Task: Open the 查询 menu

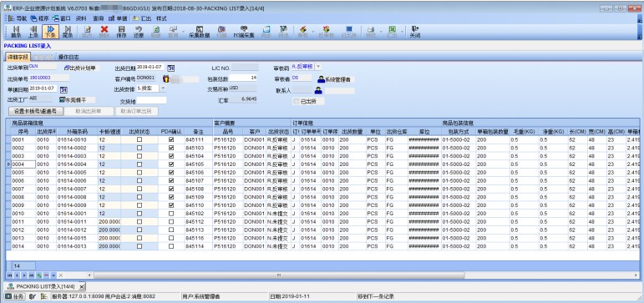Action: (x=99, y=18)
